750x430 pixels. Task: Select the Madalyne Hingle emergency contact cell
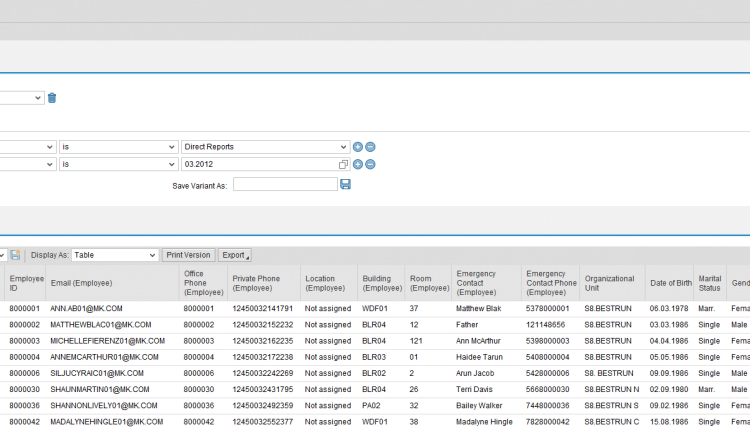(x=484, y=422)
